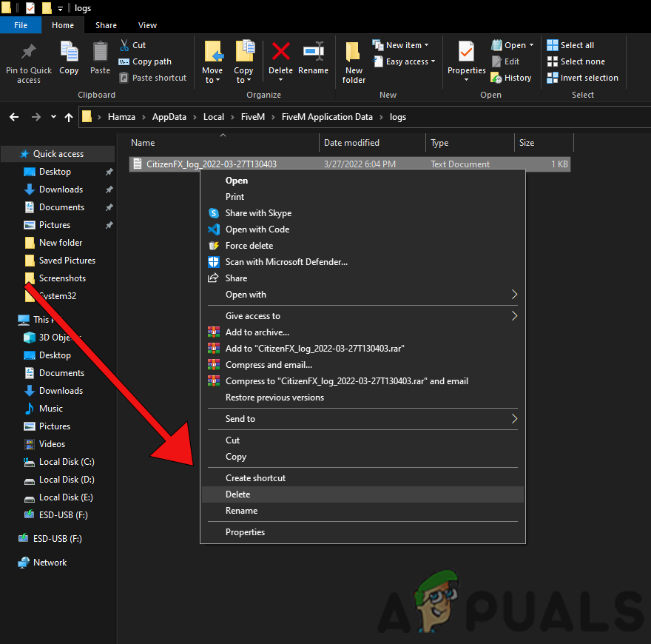Click the Rename ribbon icon
The image size is (651, 644).
point(314,52)
